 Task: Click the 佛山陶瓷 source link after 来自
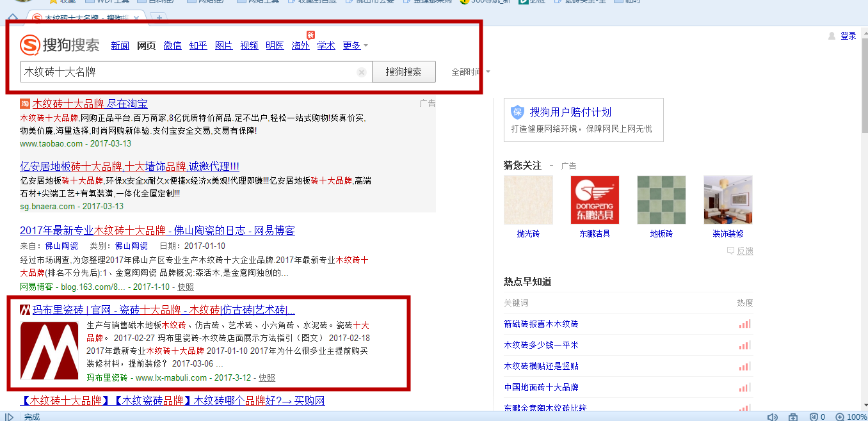pos(61,246)
